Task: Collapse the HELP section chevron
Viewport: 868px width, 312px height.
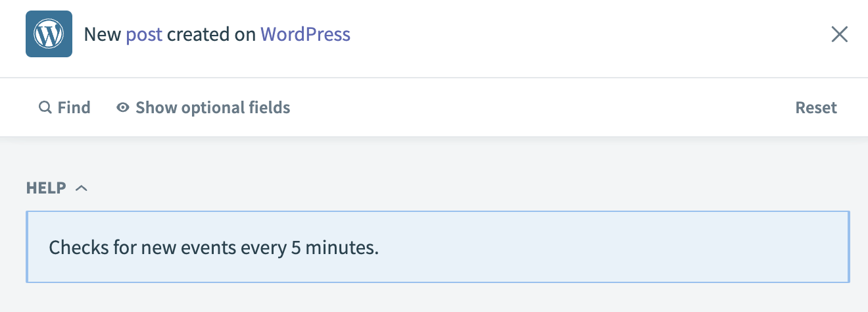Action: click(x=82, y=188)
